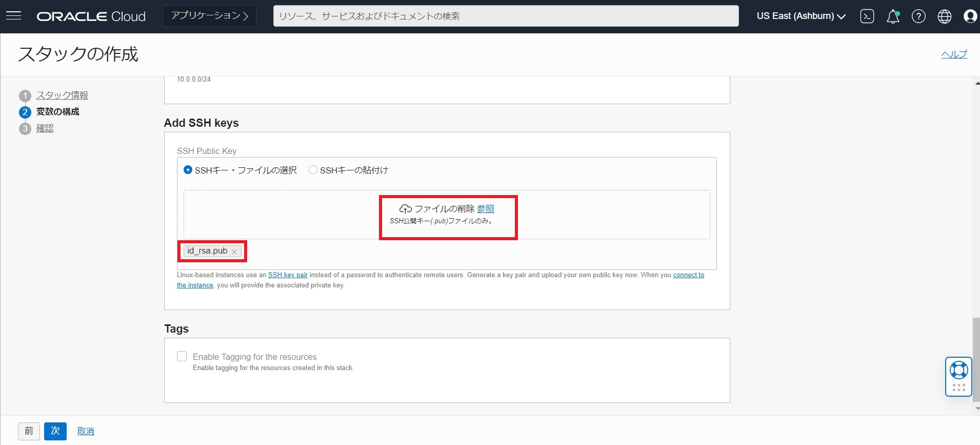The height and width of the screenshot is (445, 980).
Task: Remove the id_rsa.pub file with the x
Action: tap(234, 251)
